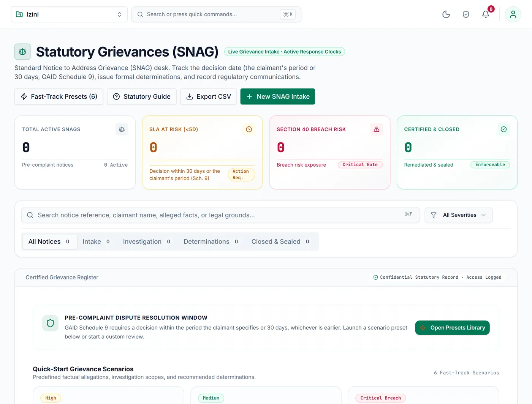Click Certified Grievance Register heading
532x404 pixels.
62,278
